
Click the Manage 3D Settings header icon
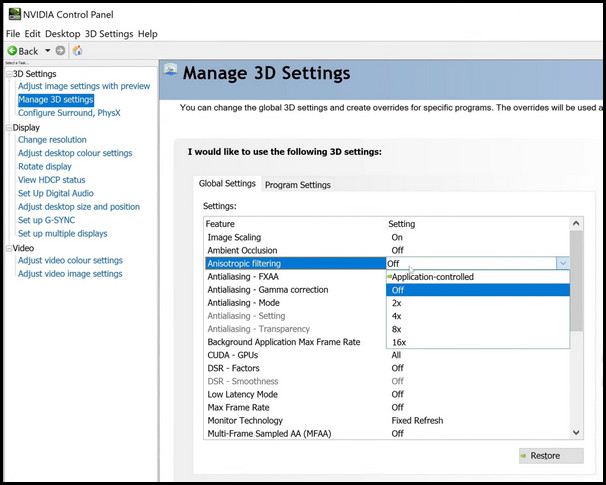point(170,70)
